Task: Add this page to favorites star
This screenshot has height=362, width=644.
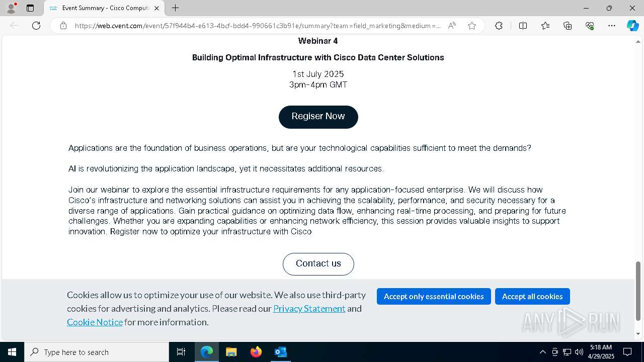Action: 471,26
